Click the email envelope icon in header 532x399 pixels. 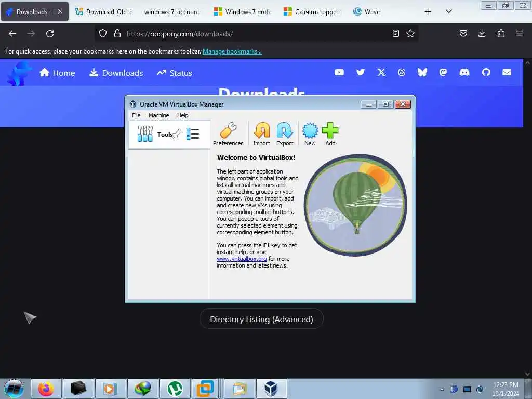tap(507, 72)
